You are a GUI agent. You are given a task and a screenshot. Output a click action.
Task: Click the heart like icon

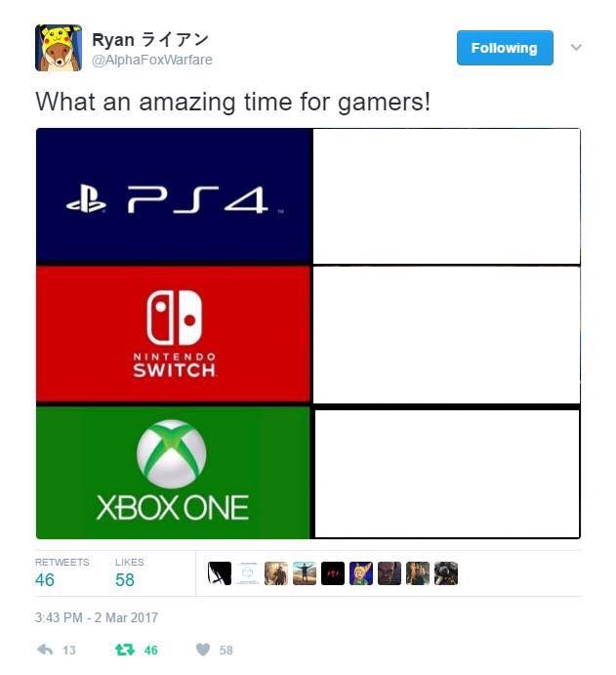pos(203,650)
